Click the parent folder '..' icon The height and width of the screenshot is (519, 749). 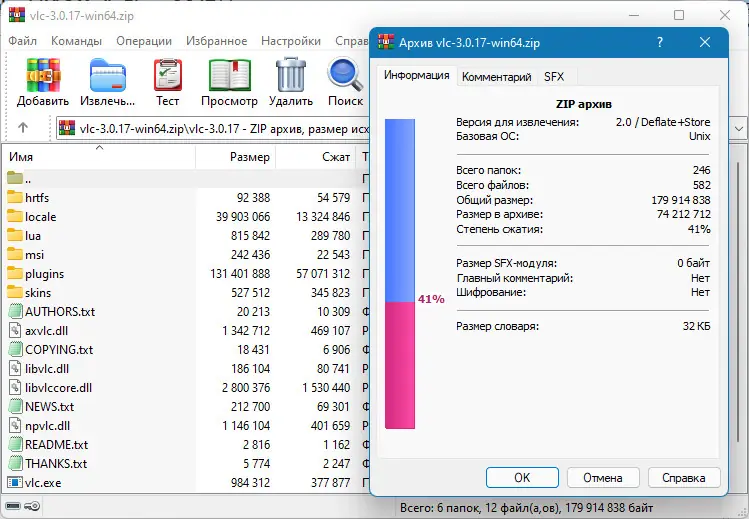15,178
